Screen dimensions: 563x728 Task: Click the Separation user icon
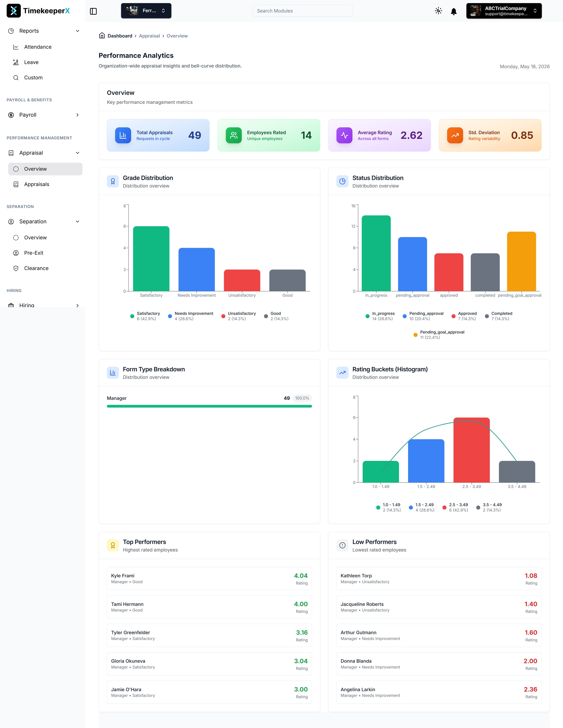(11, 222)
